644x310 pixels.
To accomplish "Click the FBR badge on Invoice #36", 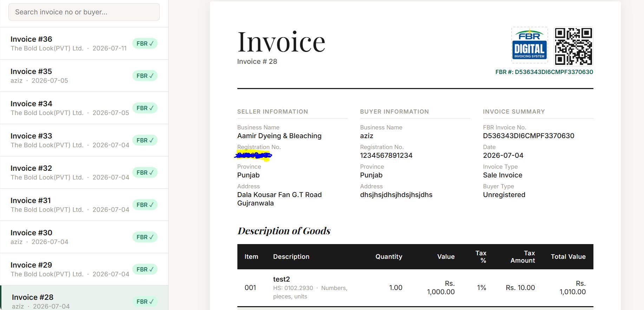I will click(145, 43).
